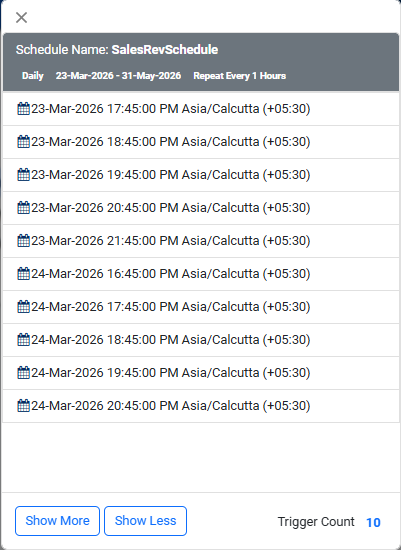This screenshot has width=401, height=550.
Task: Click calendar icon for 24-Mar-2026 20:45:00 trigger
Action: coord(24,405)
